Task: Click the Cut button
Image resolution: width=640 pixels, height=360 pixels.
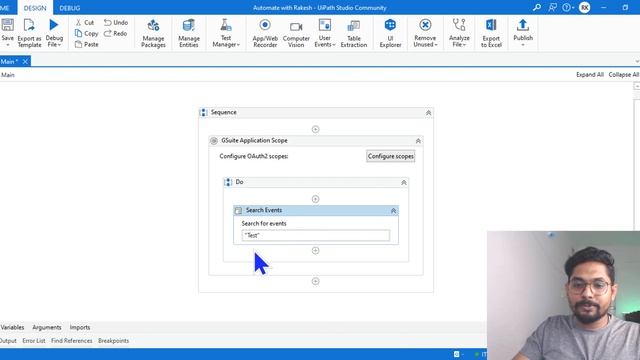Action: (x=85, y=22)
